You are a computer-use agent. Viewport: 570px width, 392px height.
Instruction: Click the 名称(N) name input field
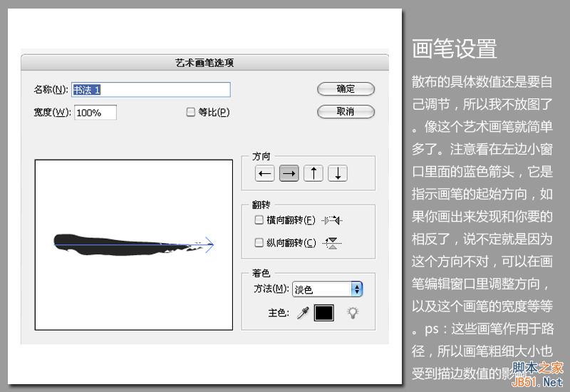(151, 90)
